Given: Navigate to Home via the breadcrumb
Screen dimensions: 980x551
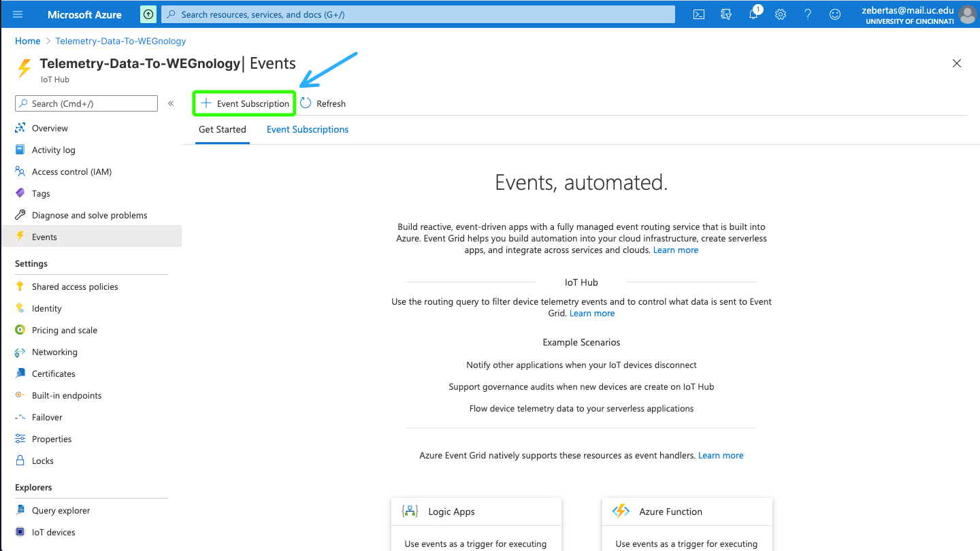Looking at the screenshot, I should [27, 41].
